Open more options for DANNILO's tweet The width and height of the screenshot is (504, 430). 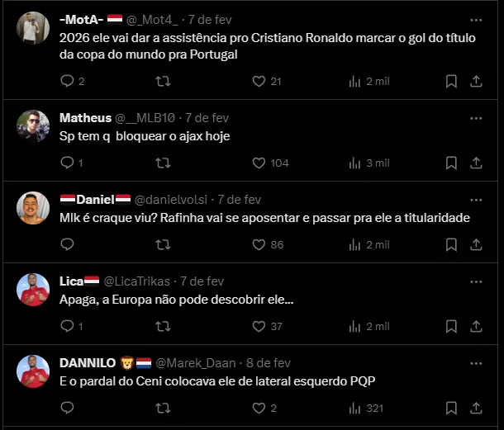point(476,362)
